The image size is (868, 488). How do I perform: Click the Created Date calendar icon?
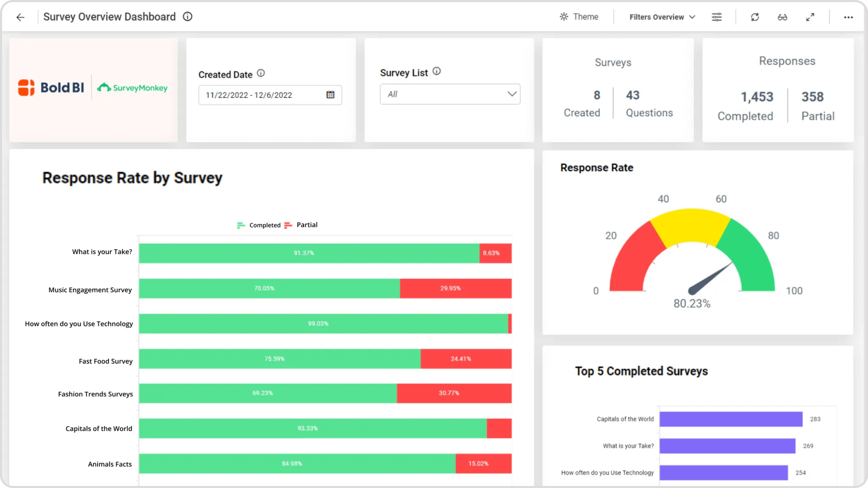(331, 95)
